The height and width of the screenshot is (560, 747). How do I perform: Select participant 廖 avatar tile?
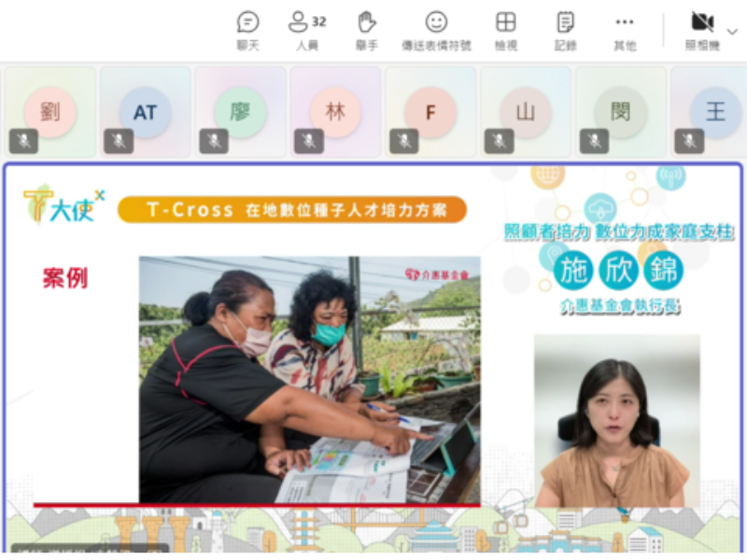pyautogui.click(x=240, y=112)
